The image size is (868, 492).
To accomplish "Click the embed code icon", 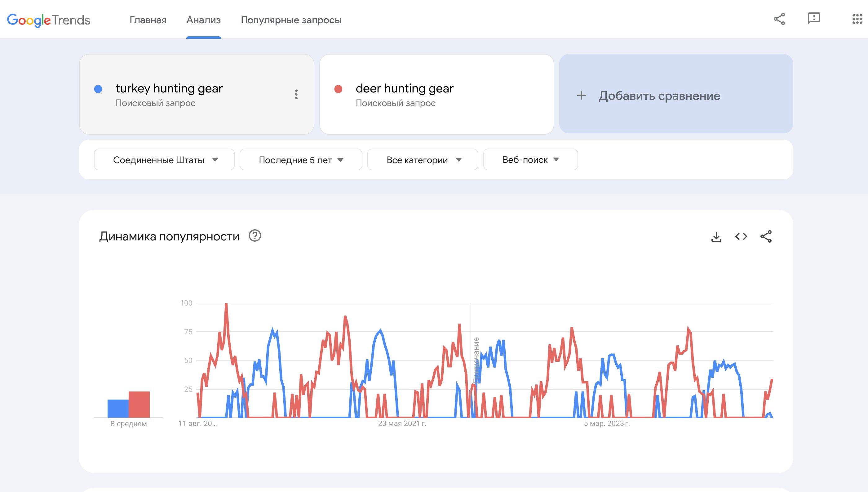I will pyautogui.click(x=741, y=236).
